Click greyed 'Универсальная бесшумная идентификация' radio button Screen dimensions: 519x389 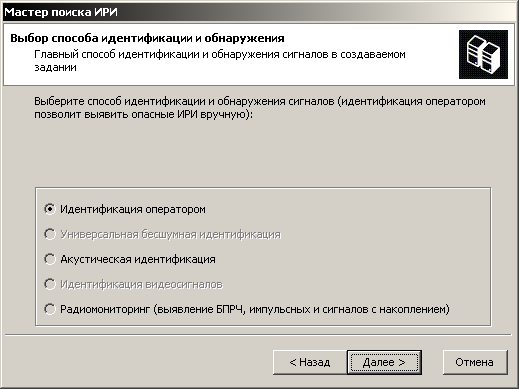(50, 234)
